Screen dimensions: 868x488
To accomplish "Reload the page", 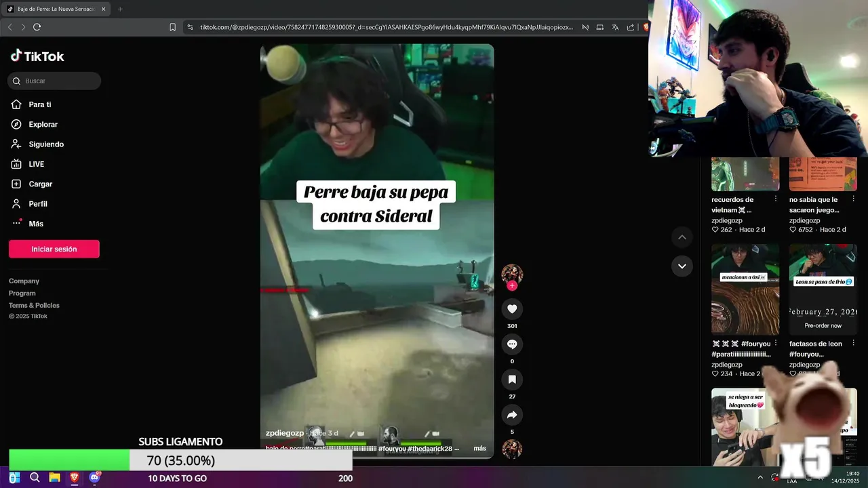I will point(37,27).
